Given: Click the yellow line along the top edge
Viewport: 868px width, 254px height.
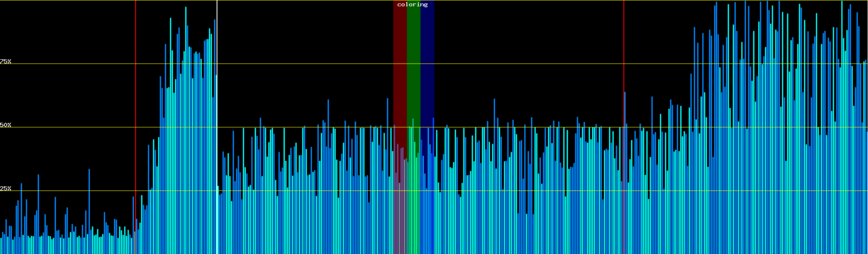Looking at the screenshot, I should 297,0.
